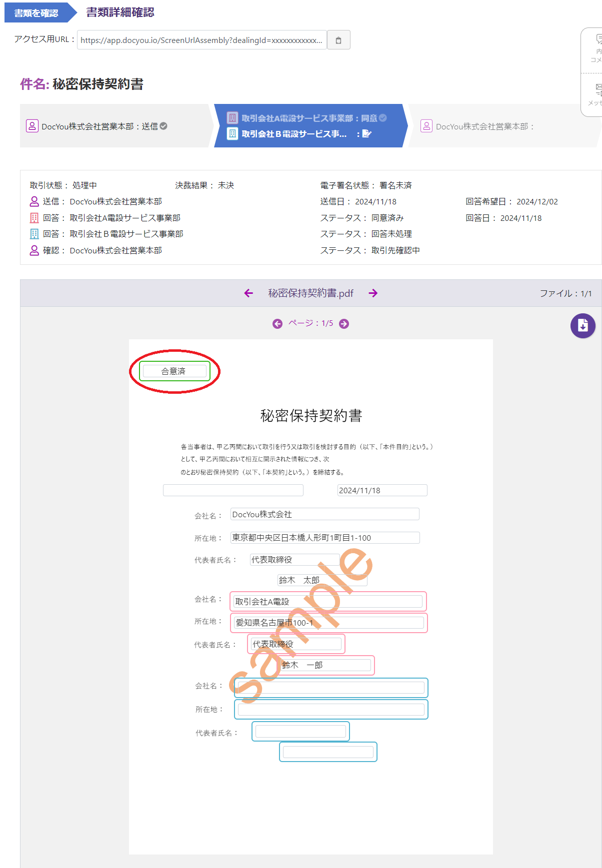Click the 東京都中央区日本橋人形町 address field
The image size is (602, 868).
325,538
